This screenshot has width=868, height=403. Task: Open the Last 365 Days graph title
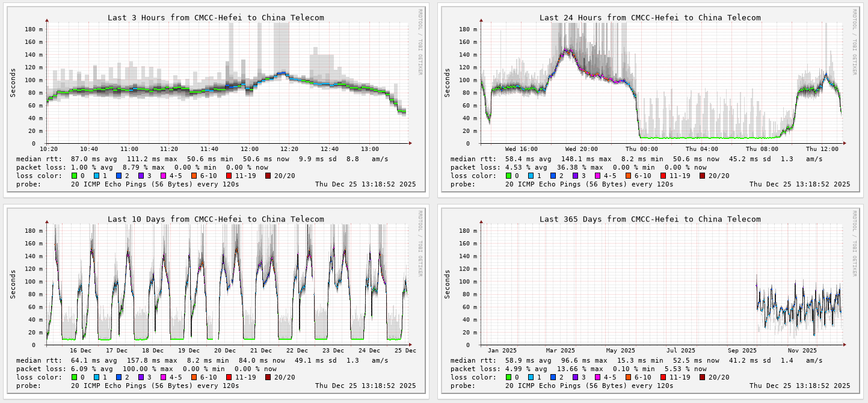[650, 219]
